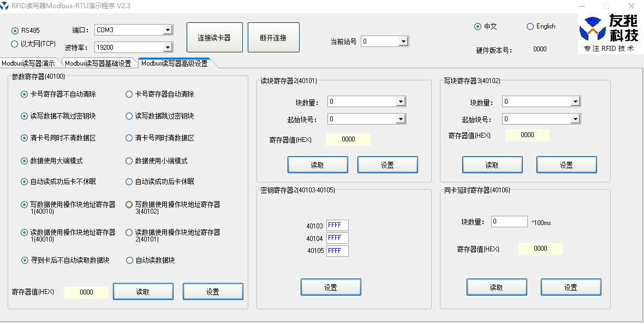Select 数据使用小端模式 option
This screenshot has height=324, width=644.
pos(130,161)
